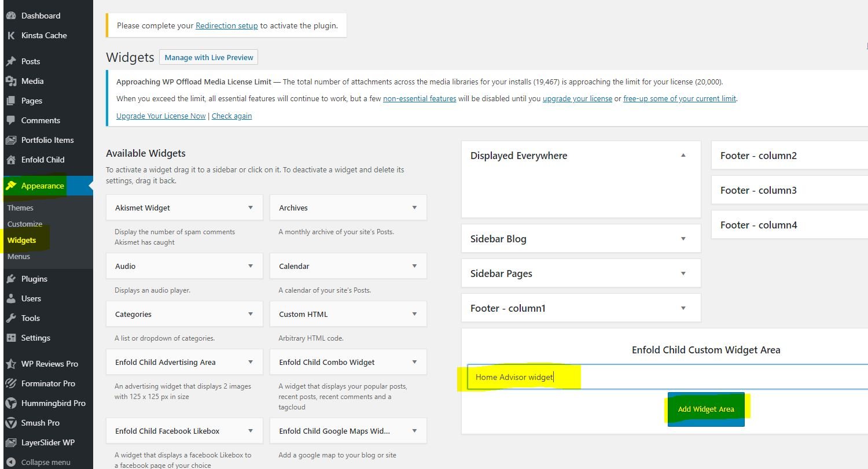Click the Add Widget Area button
868x469 pixels.
[x=706, y=409]
